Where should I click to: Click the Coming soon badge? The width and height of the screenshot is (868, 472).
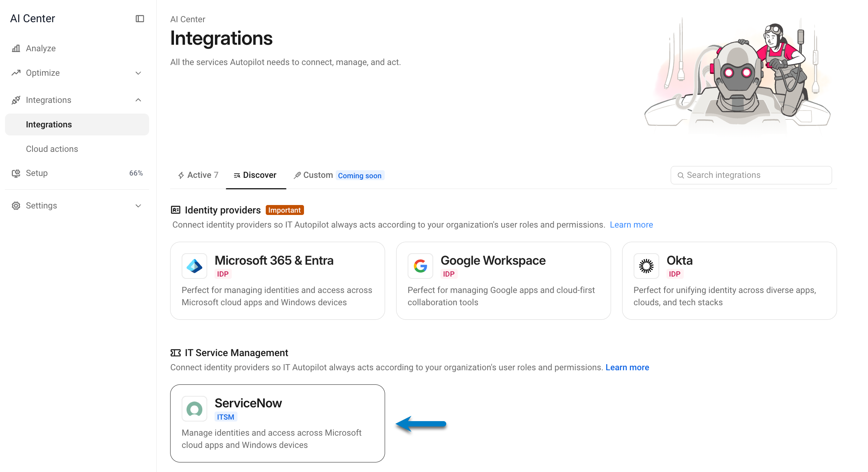360,176
